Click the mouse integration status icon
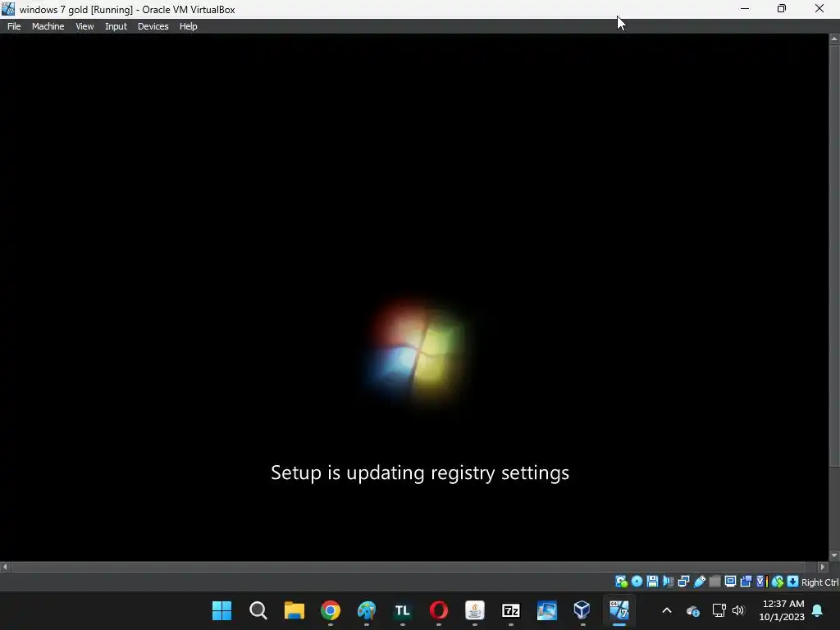840x630 pixels. pos(778,582)
